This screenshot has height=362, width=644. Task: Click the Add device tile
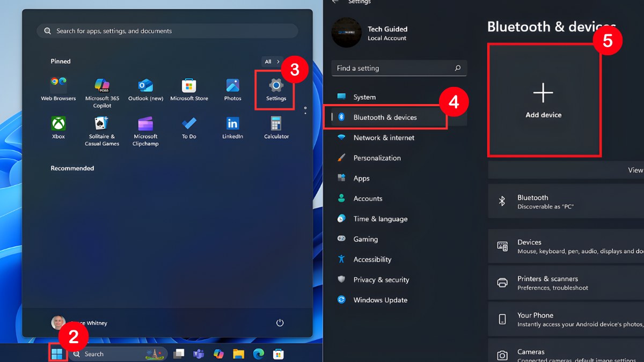click(544, 100)
